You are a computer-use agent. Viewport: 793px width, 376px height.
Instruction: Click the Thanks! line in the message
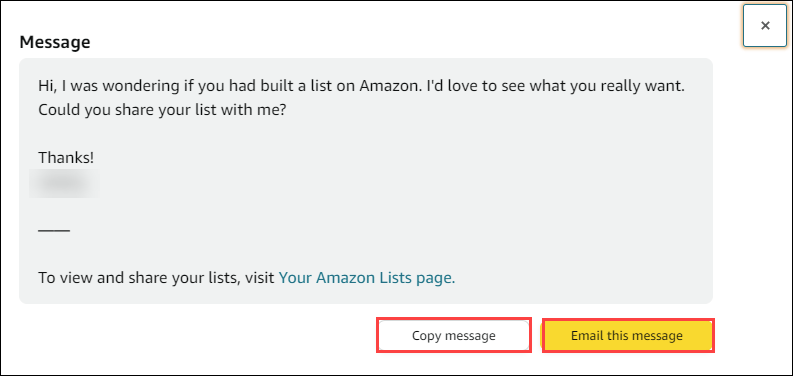[66, 158]
